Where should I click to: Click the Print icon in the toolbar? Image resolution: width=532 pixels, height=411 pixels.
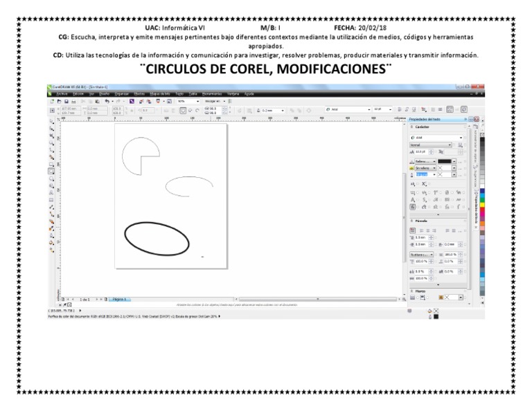(x=73, y=101)
